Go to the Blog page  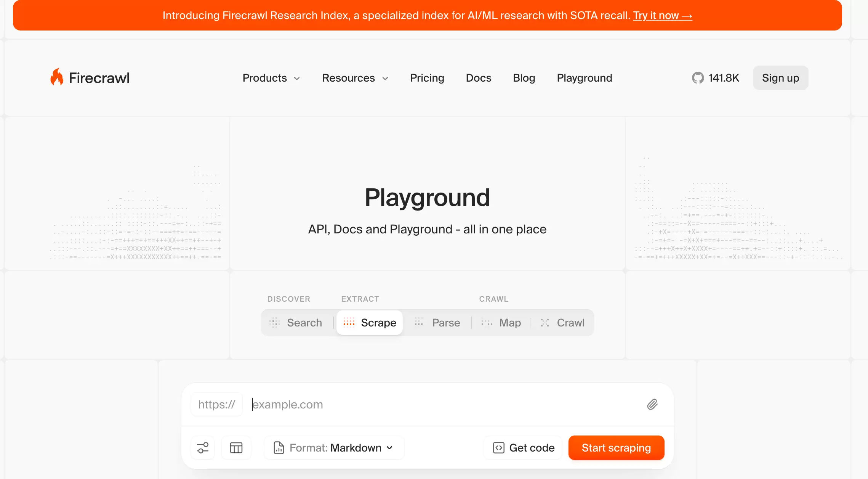524,78
